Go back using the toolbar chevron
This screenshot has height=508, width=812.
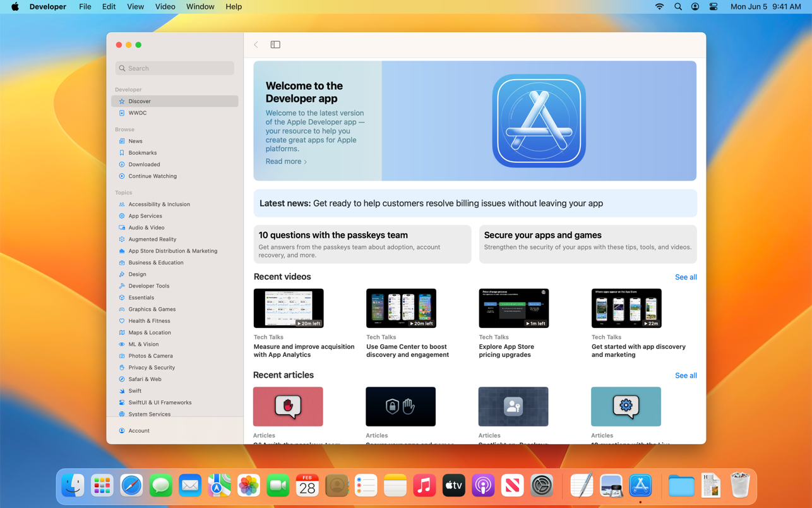point(256,45)
